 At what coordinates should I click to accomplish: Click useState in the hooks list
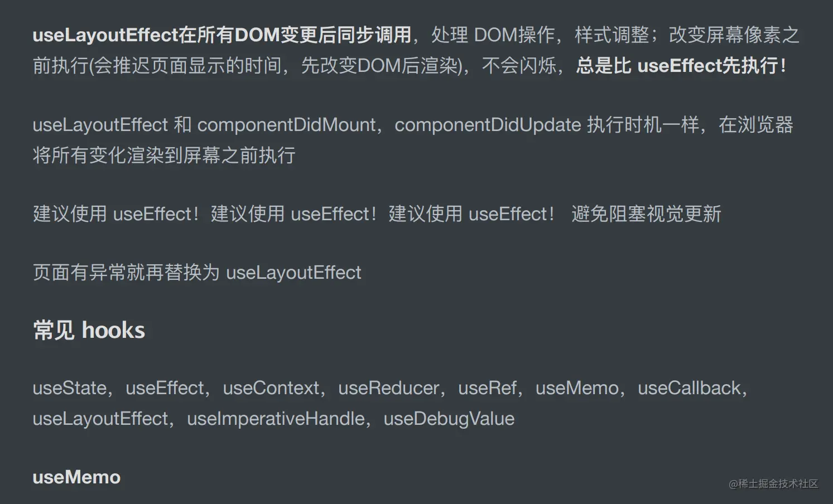pos(69,388)
